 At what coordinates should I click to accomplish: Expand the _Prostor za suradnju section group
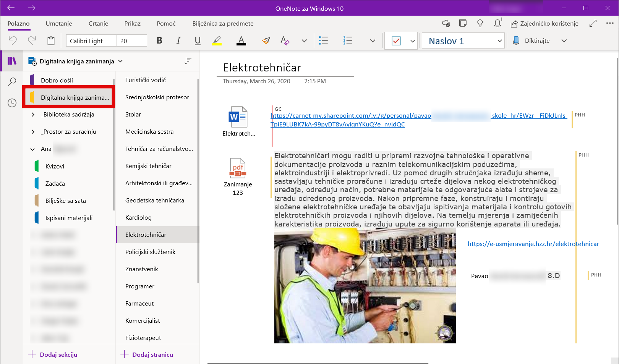33,132
